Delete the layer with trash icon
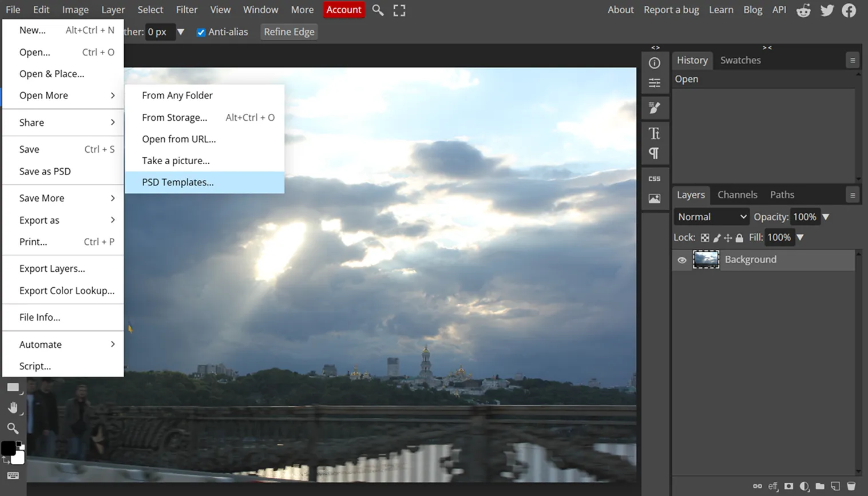 (x=851, y=486)
